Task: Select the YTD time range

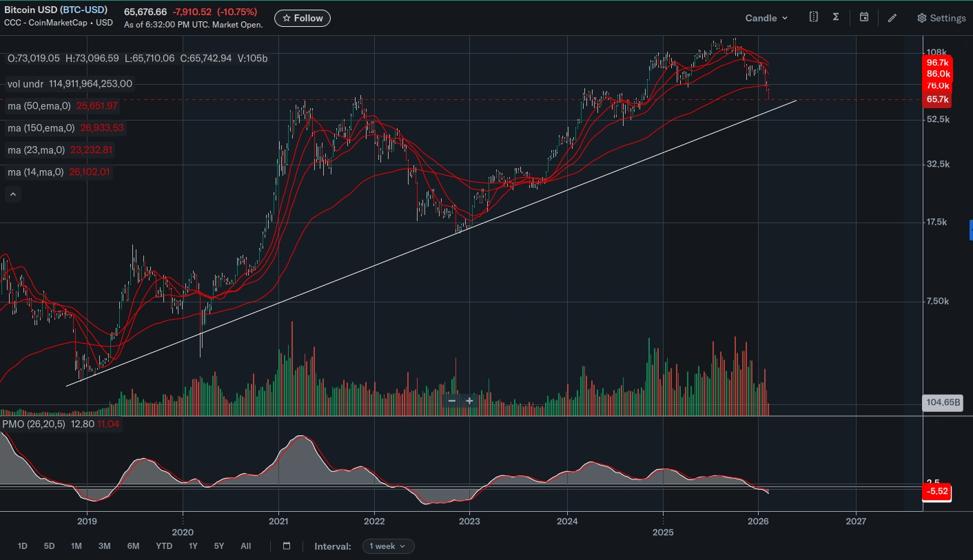Action: (x=164, y=546)
